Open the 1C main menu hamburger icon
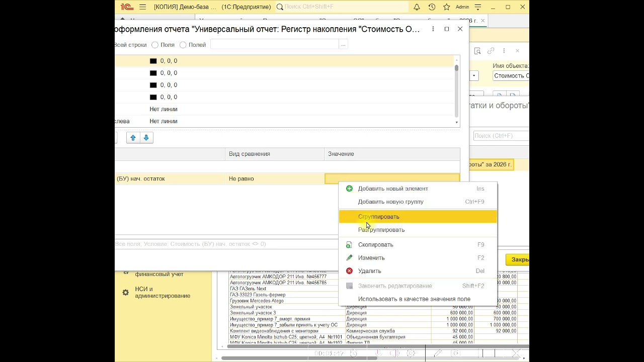This screenshot has width=644, height=362. pyautogui.click(x=143, y=7)
